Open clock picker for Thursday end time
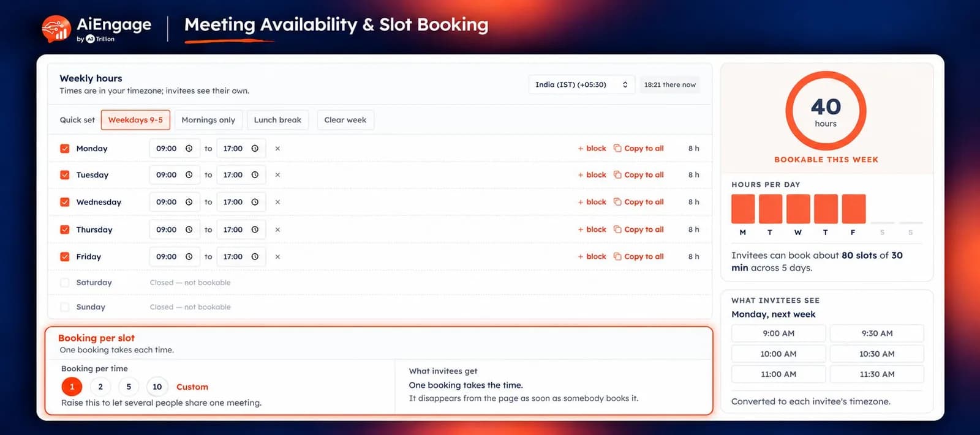980x435 pixels. (255, 229)
